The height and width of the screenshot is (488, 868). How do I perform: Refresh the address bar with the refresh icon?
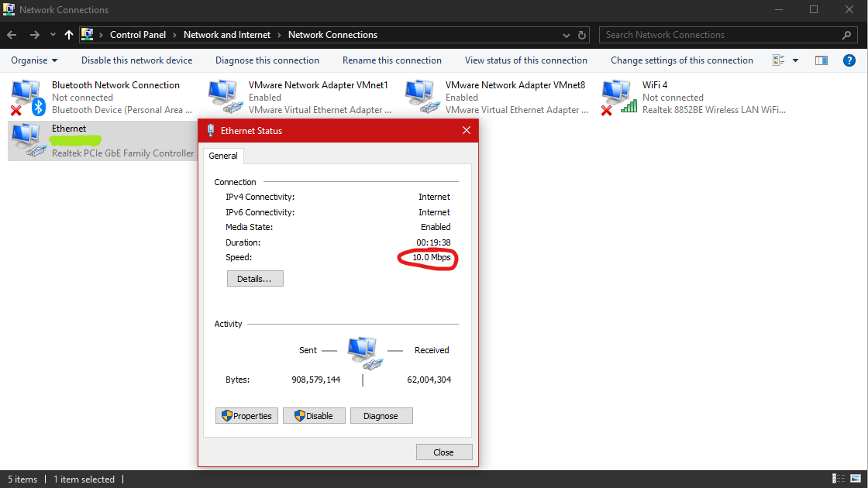pos(581,35)
